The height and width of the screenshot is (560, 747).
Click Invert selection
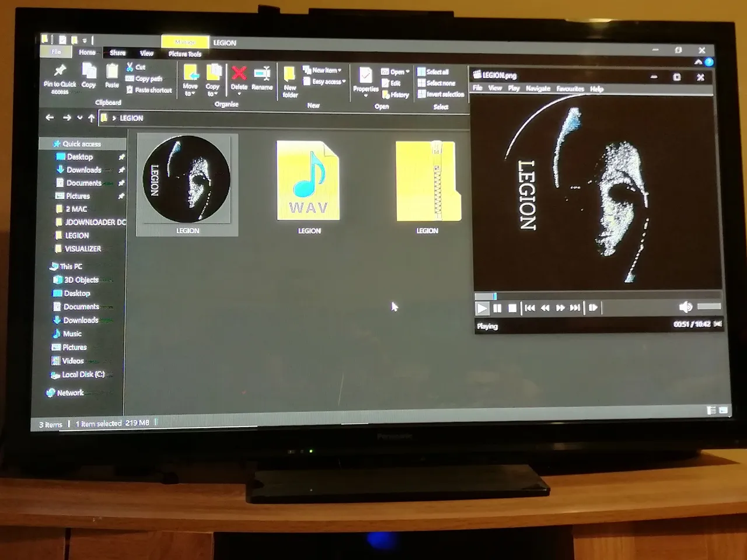441,94
